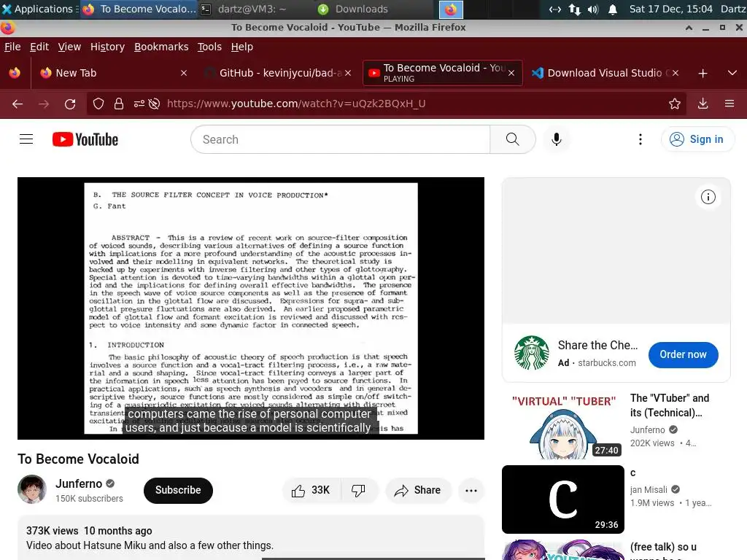Switch to the GitHub kevinjycui tab

pyautogui.click(x=279, y=73)
